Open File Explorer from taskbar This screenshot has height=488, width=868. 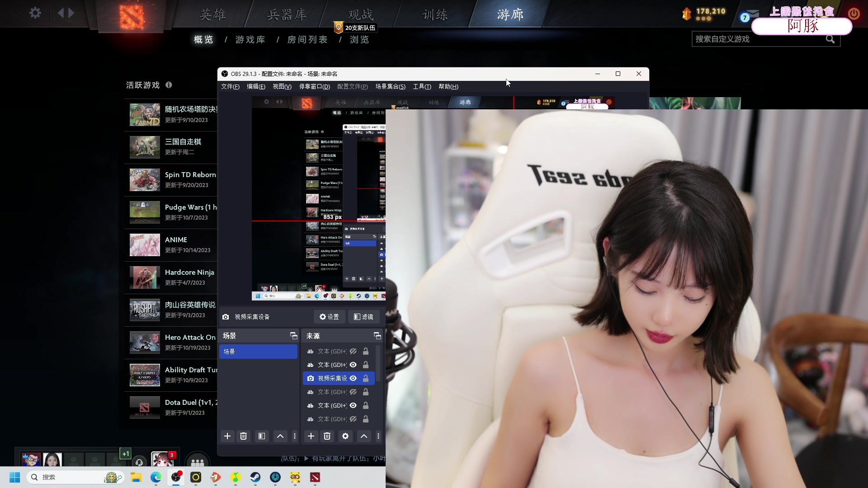click(x=136, y=477)
